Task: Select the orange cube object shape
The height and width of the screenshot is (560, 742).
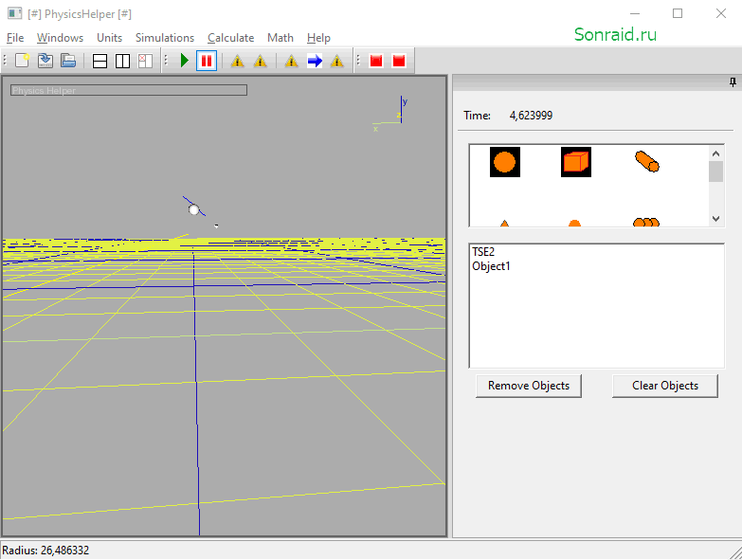Action: tap(576, 162)
